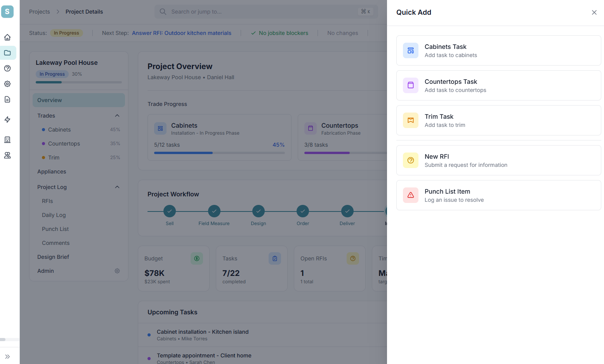Collapse the Trades section
604x364 pixels.
(x=117, y=115)
